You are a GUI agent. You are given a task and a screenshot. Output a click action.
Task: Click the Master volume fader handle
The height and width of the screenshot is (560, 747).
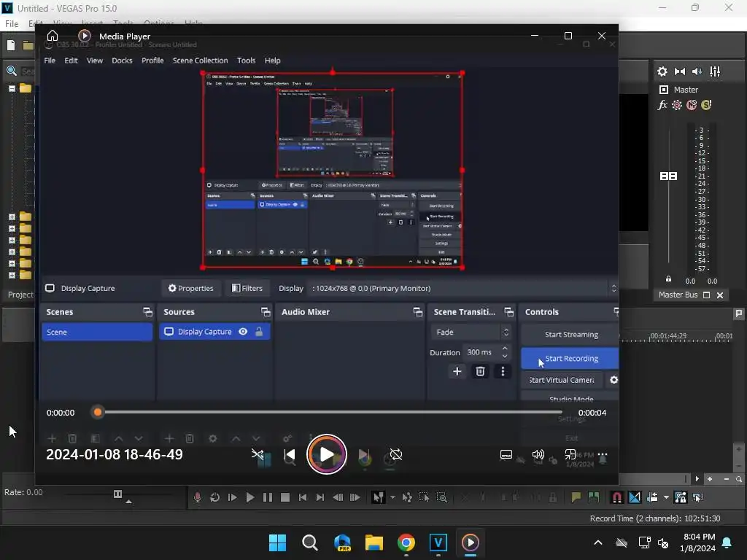tap(668, 176)
